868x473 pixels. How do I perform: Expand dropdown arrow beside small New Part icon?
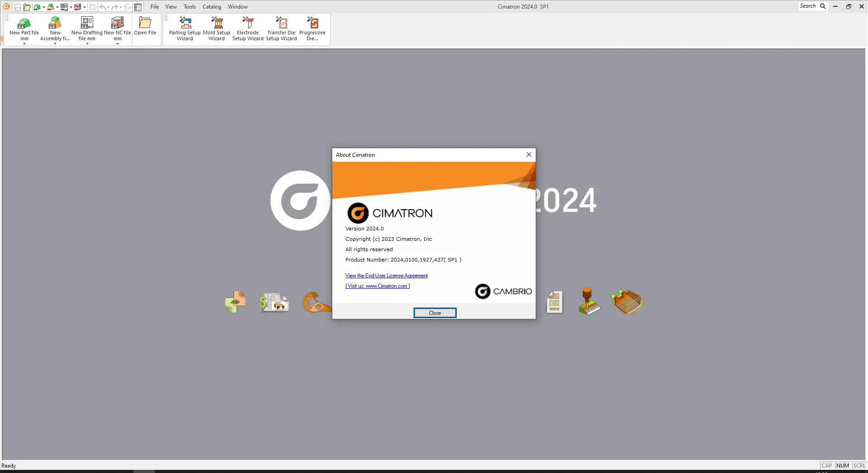pyautogui.click(x=43, y=7)
